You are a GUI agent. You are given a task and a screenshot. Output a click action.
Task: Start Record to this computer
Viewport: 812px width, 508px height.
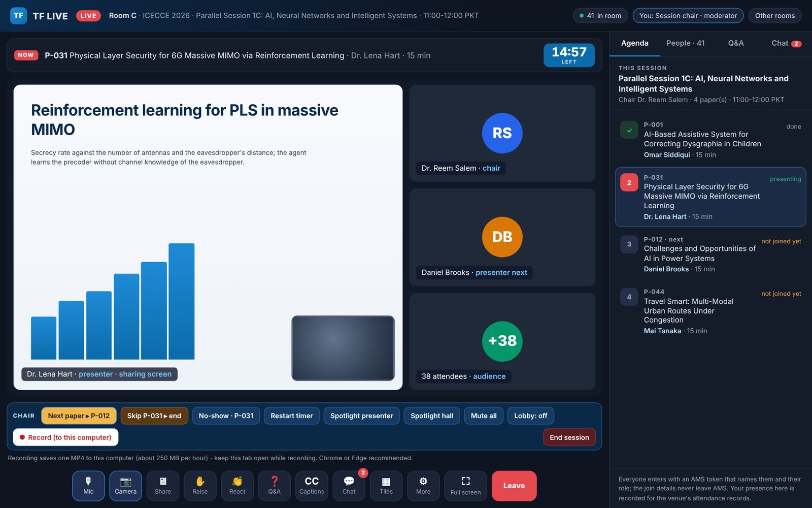tap(65, 437)
